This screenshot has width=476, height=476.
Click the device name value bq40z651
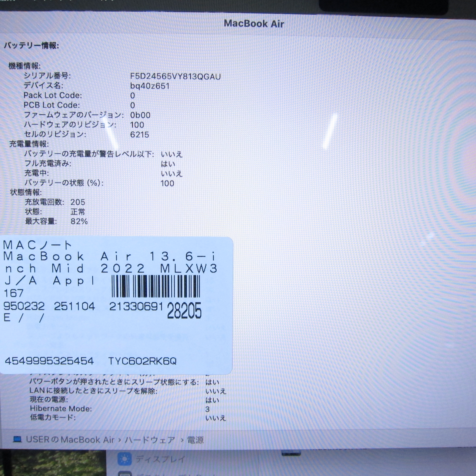tap(150, 86)
